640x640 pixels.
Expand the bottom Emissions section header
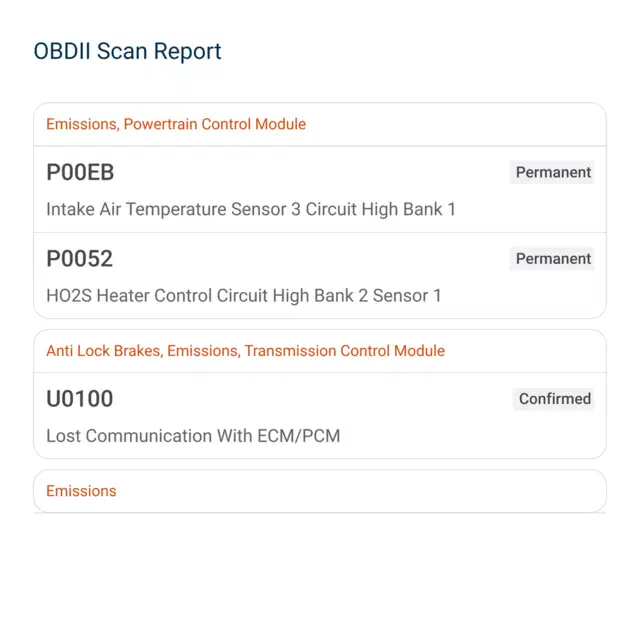tap(320, 491)
